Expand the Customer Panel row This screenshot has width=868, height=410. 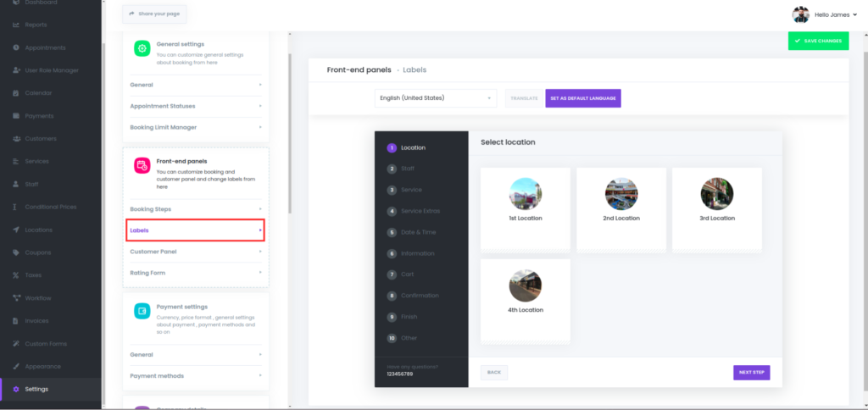(195, 252)
